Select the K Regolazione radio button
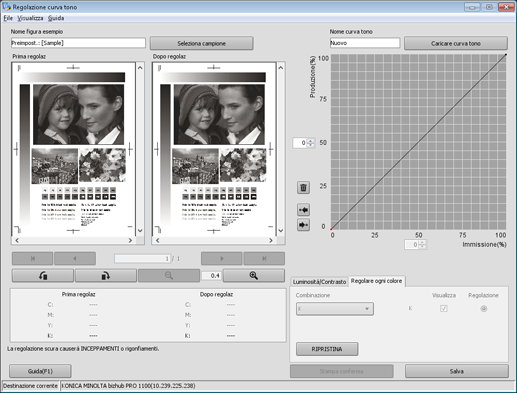The image size is (517, 393). (483, 309)
